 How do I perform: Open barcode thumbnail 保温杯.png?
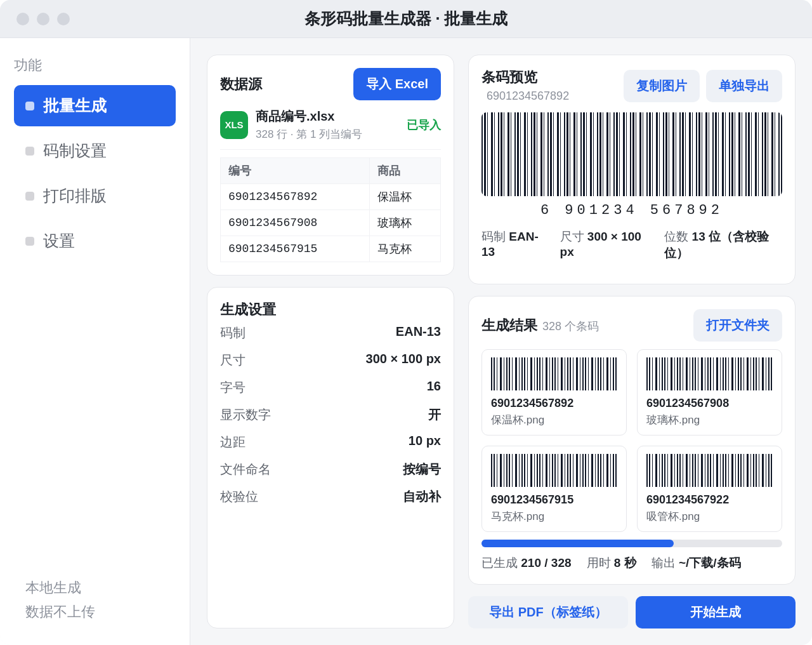554,392
